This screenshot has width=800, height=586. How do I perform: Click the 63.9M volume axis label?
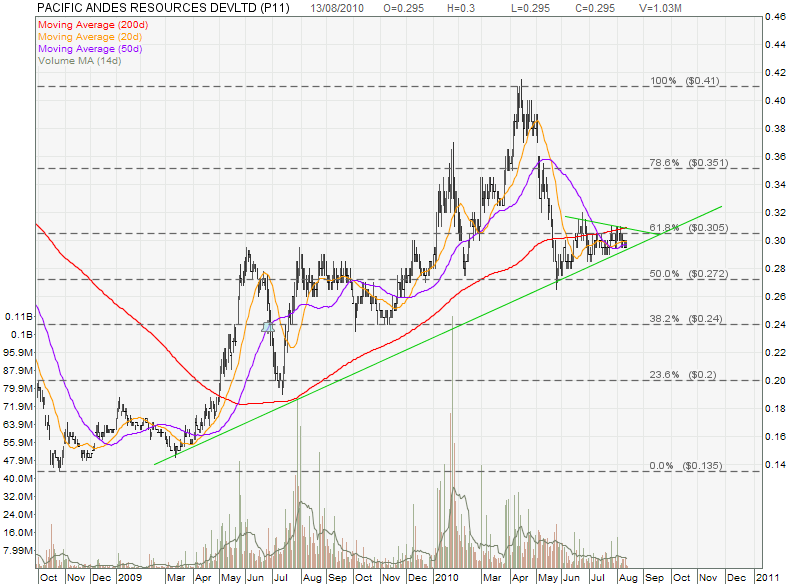pos(18,424)
